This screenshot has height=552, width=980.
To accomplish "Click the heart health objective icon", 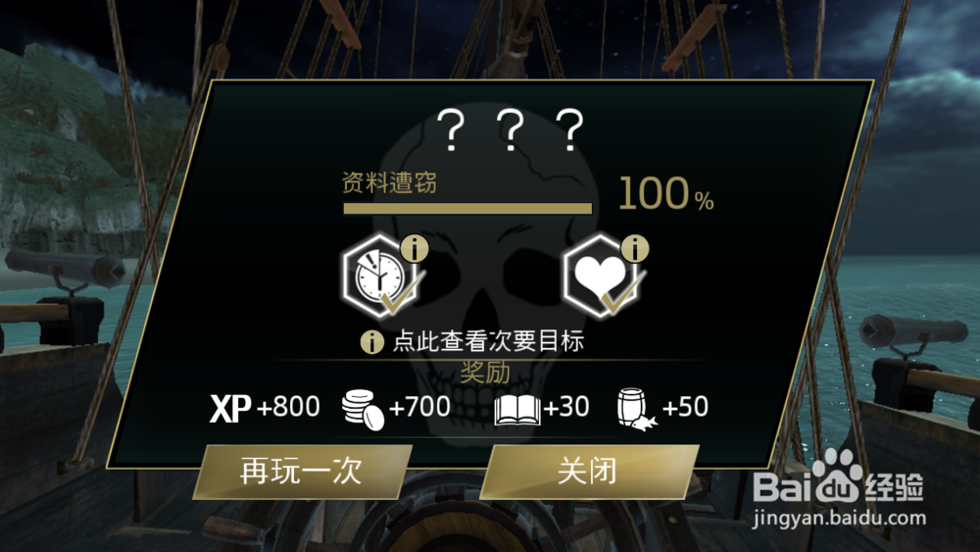I will pyautogui.click(x=601, y=276).
